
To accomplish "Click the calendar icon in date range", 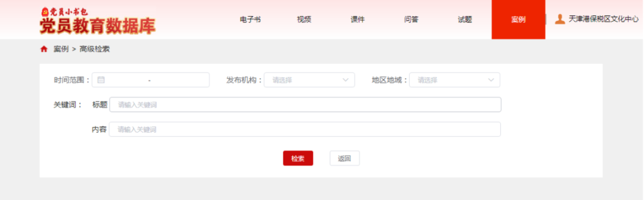I will coord(101,80).
